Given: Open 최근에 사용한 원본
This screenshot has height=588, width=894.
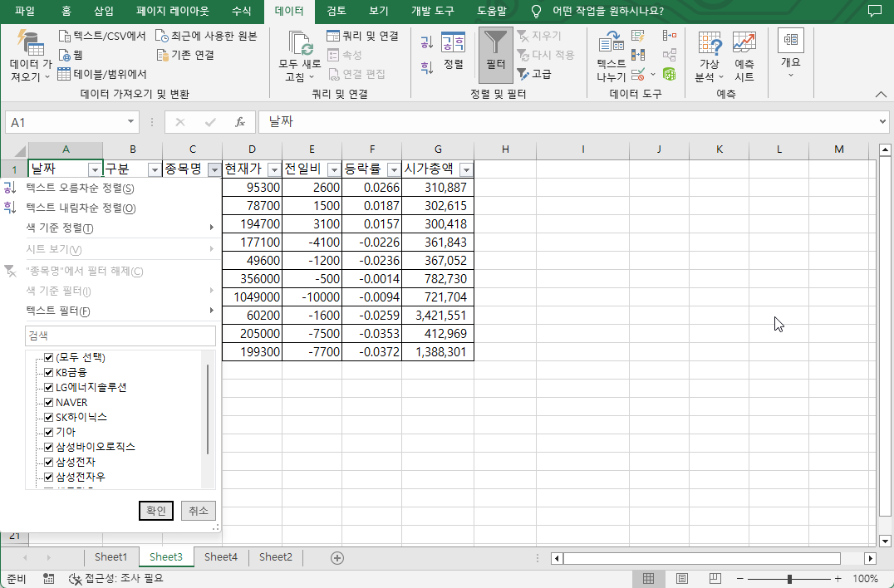Looking at the screenshot, I should tap(206, 36).
